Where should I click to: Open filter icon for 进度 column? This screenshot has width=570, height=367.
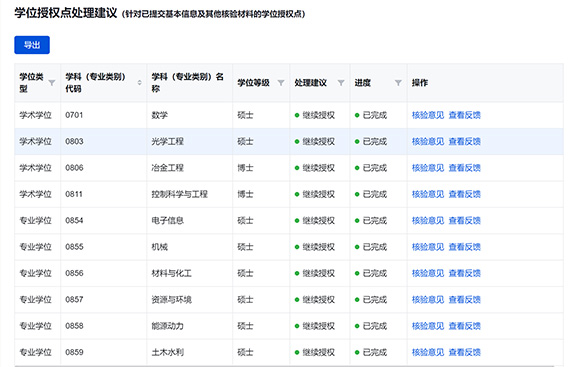click(398, 83)
